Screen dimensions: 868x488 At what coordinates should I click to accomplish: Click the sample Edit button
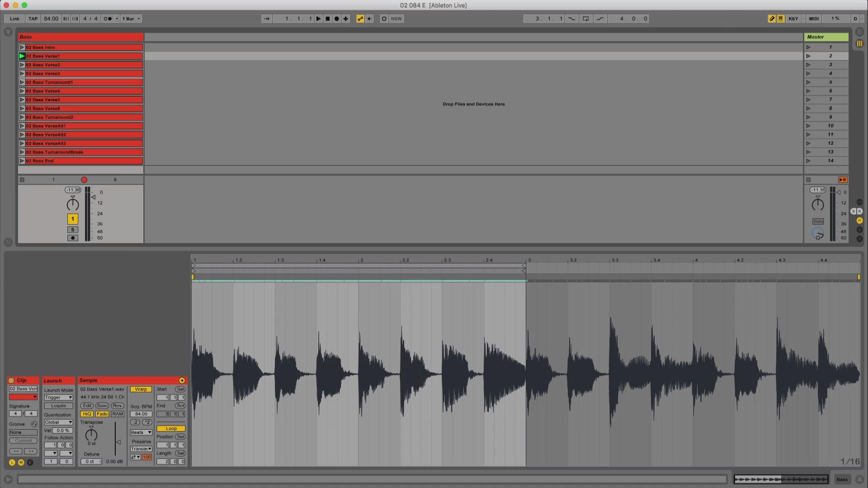pos(87,406)
